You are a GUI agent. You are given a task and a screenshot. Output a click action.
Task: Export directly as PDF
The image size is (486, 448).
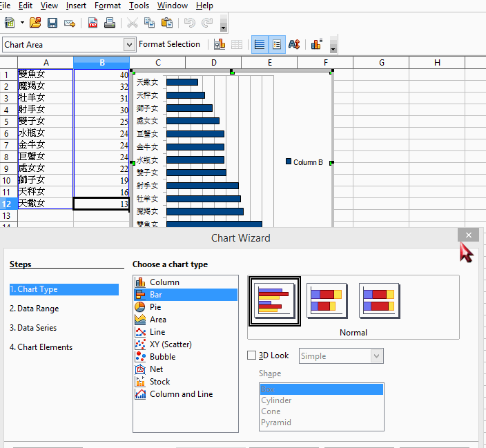[93, 23]
